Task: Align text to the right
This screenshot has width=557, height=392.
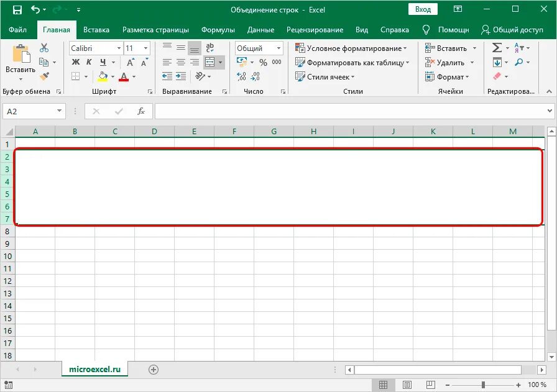Action: (x=195, y=63)
